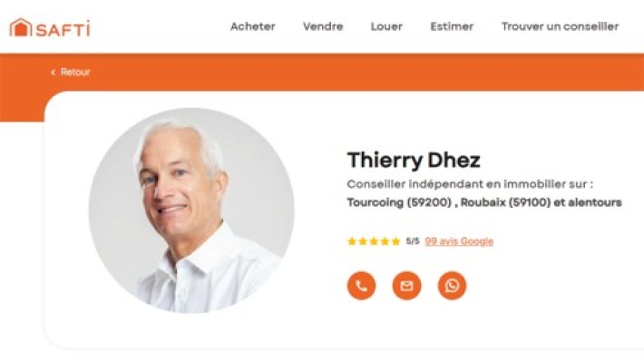Open Trouver un conseiller page
The height and width of the screenshot is (363, 644).
[560, 26]
